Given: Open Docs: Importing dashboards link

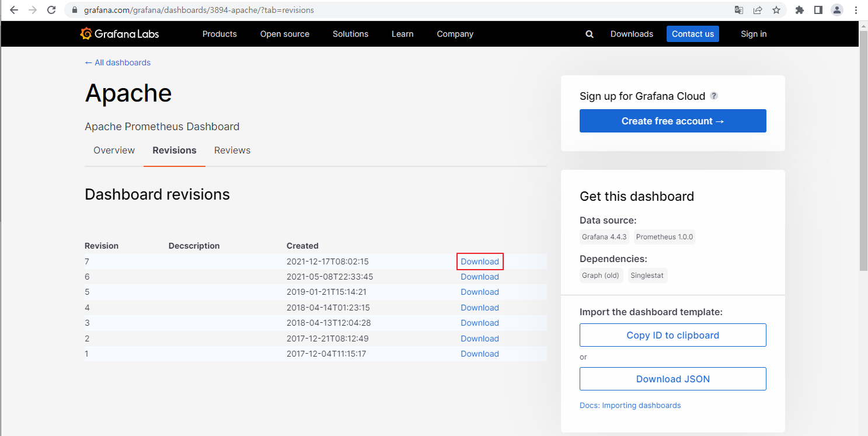Looking at the screenshot, I should click(630, 405).
